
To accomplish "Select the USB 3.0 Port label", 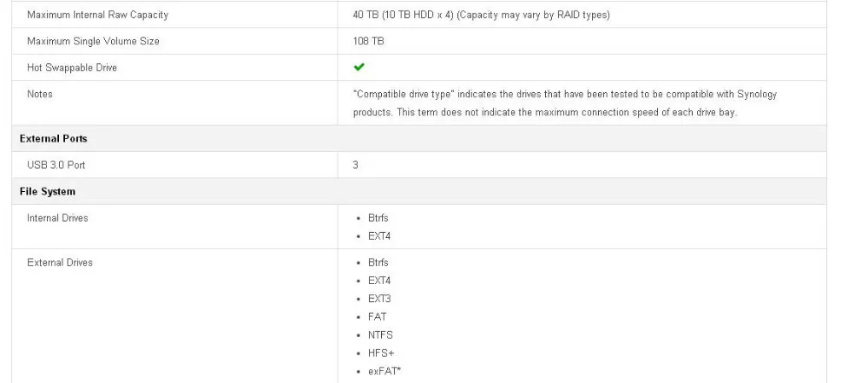I will click(56, 165).
